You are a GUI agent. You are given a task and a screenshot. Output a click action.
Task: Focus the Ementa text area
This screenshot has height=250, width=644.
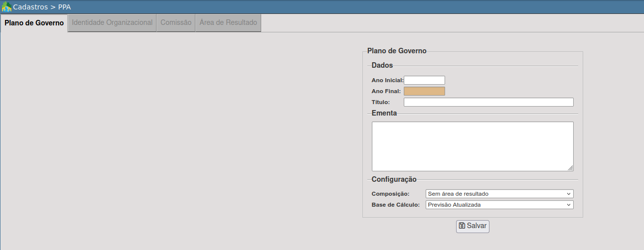click(472, 146)
